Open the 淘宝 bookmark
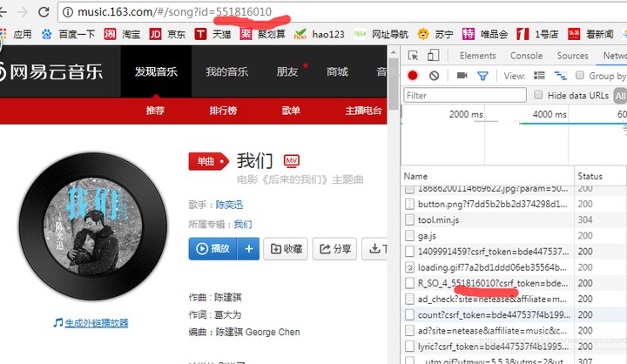 122,35
